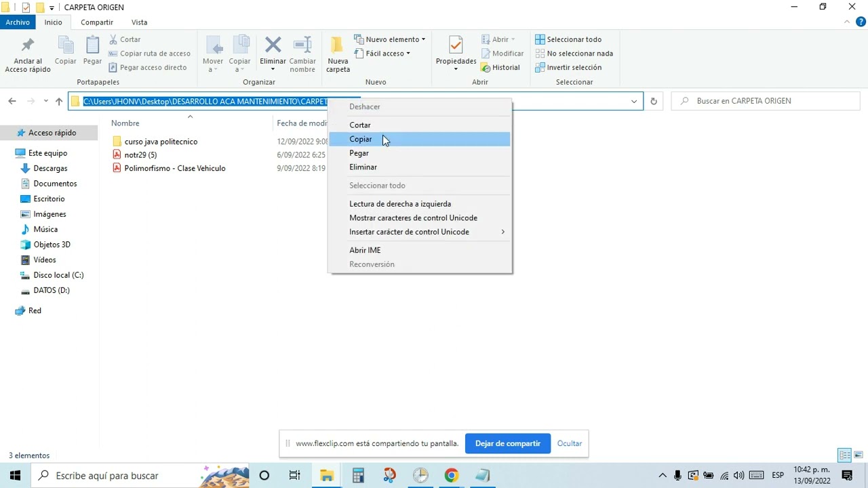Switch to the Vista tab

pyautogui.click(x=139, y=22)
